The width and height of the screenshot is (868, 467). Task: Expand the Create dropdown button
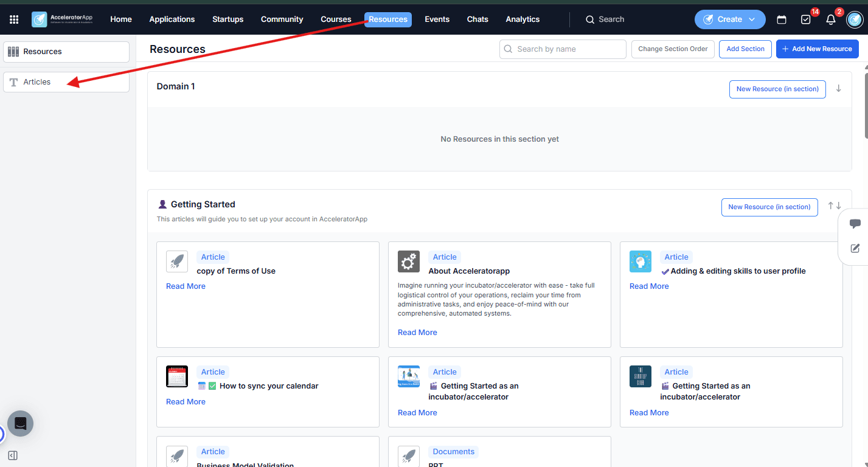(x=730, y=19)
